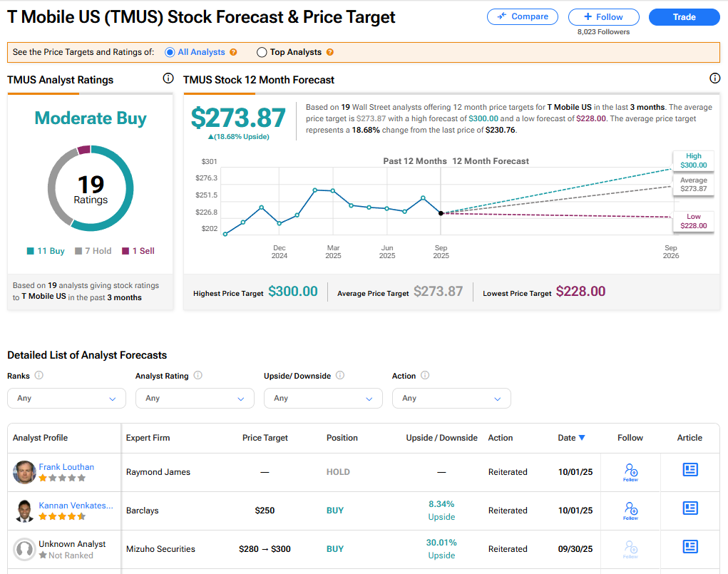Expand the Analyst Rating dropdown
The width and height of the screenshot is (728, 574).
(195, 398)
